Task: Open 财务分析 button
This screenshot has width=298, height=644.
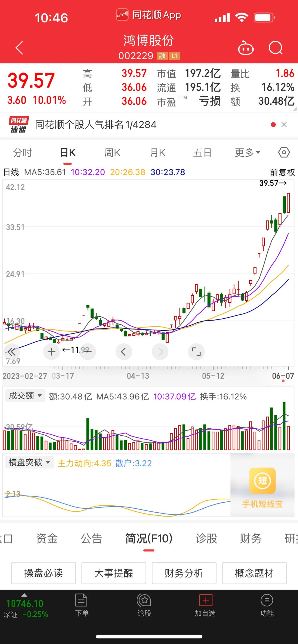Action: click(184, 573)
